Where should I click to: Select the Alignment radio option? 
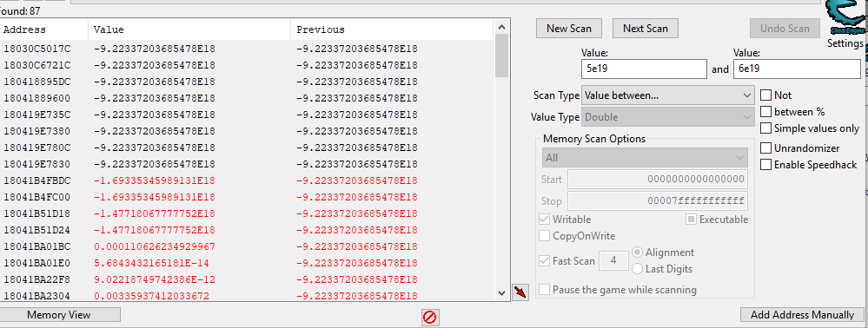click(637, 253)
